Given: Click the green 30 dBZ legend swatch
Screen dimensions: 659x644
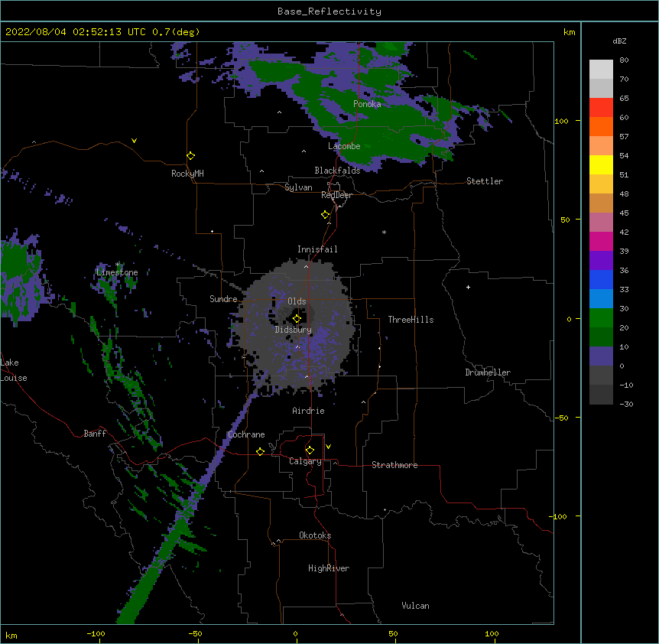Looking at the screenshot, I should 601,318.
